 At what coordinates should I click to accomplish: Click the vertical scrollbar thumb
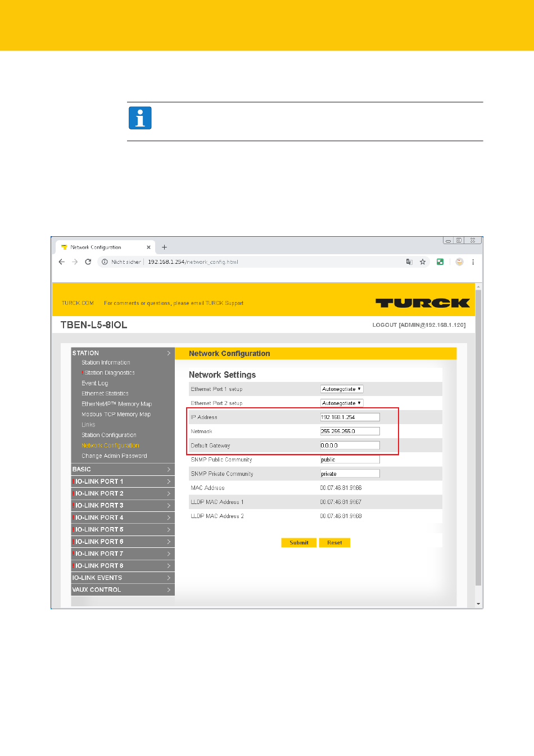[x=478, y=438]
